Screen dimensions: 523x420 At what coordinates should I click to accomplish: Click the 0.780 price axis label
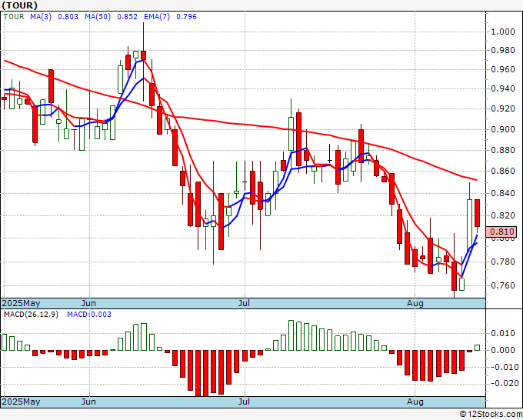[x=503, y=262]
